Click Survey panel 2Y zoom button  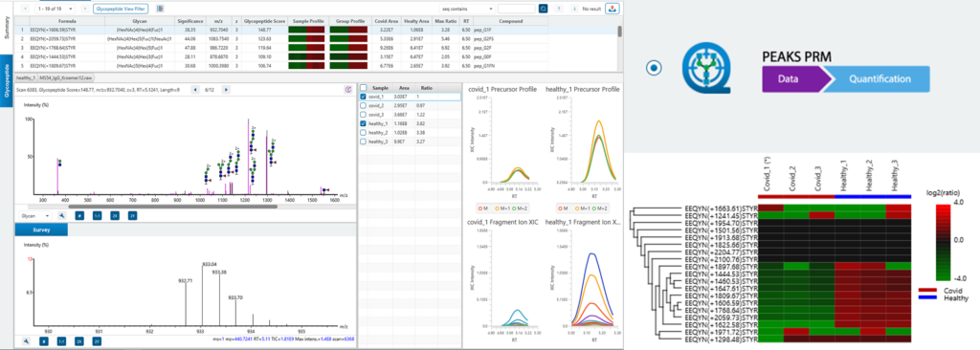tap(97, 340)
